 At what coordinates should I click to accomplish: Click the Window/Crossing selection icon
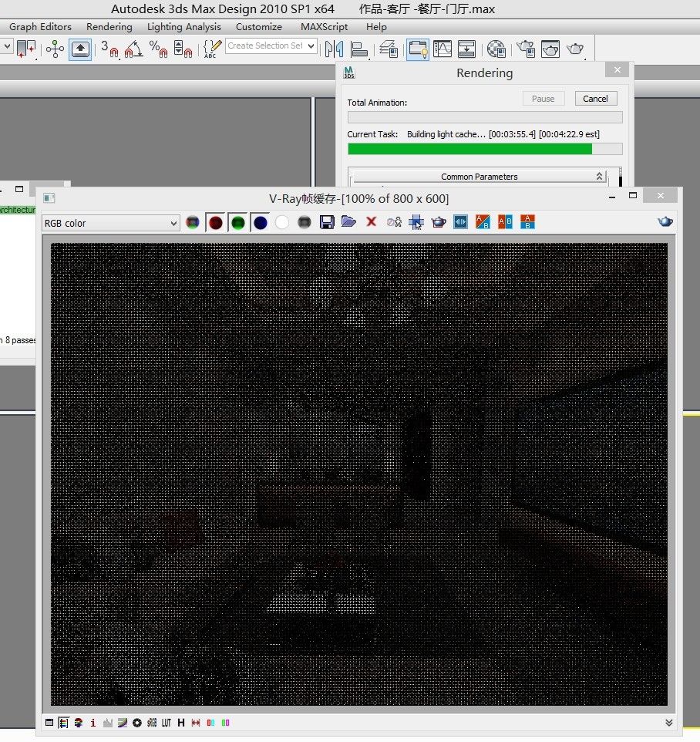click(x=25, y=49)
